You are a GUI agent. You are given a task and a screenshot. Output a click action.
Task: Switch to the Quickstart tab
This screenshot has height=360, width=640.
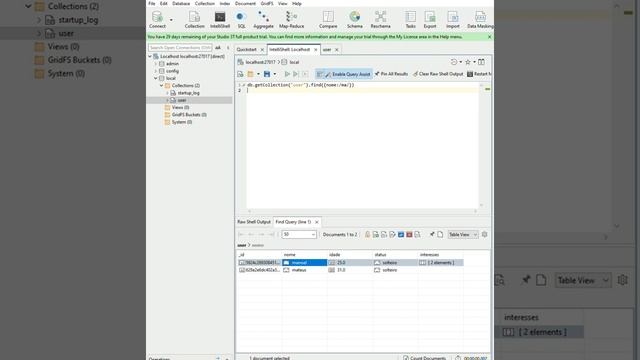(x=247, y=49)
